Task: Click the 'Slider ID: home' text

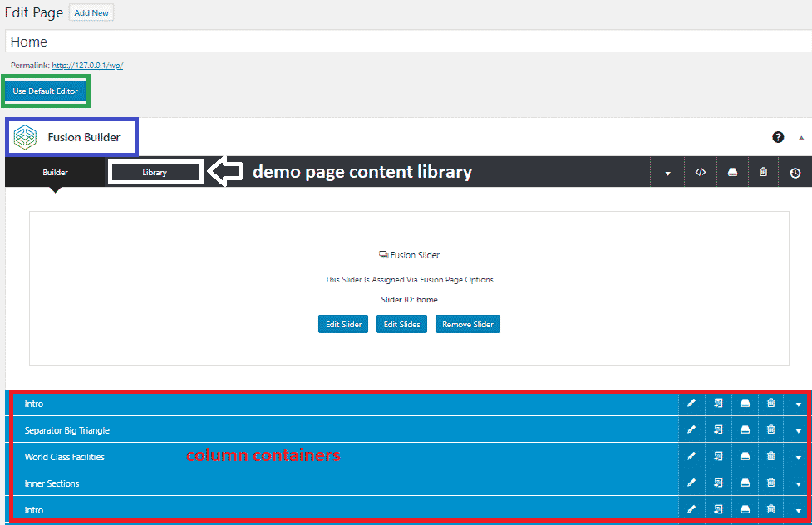Action: (409, 299)
